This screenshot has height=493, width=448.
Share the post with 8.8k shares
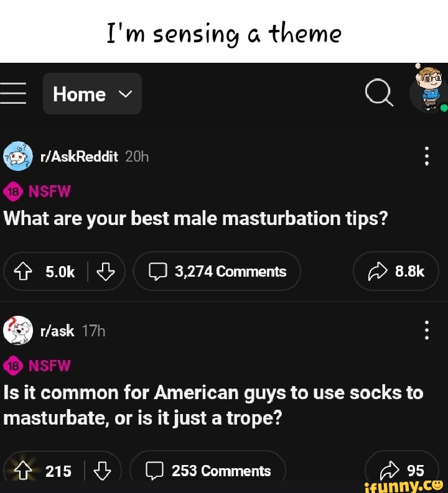(396, 271)
